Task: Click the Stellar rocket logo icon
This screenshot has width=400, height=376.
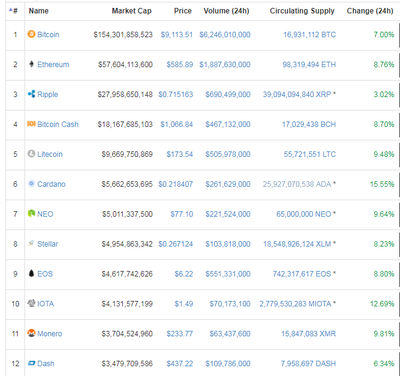Action: (x=31, y=243)
